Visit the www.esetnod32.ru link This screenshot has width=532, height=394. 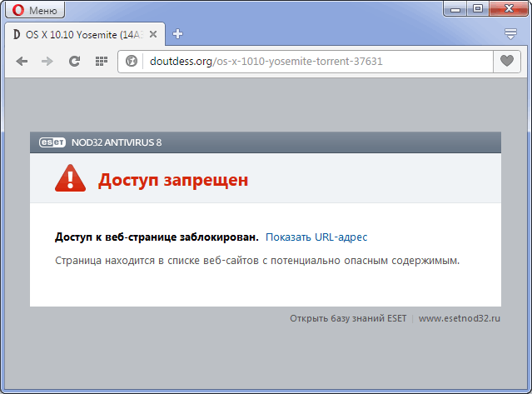tap(460, 318)
